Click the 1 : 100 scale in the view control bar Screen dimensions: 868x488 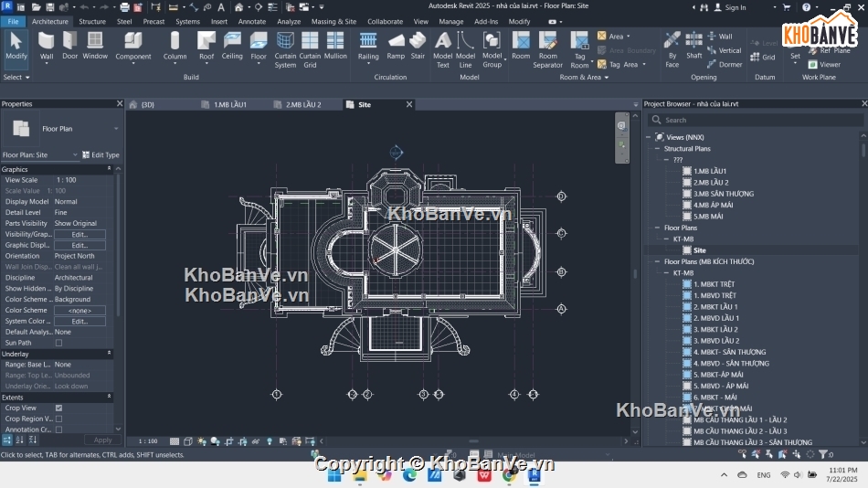pos(148,441)
